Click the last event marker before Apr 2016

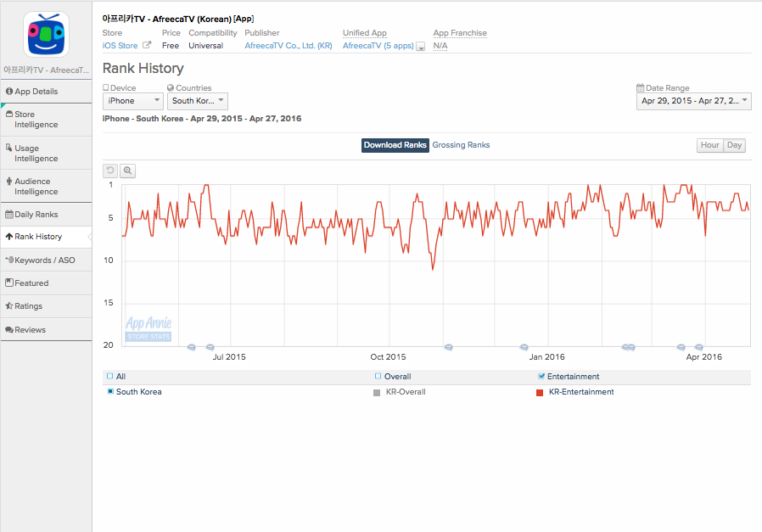coord(699,347)
